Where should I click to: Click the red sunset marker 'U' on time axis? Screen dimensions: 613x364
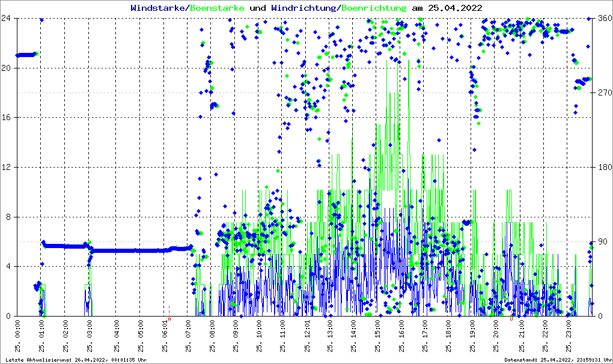[511, 320]
